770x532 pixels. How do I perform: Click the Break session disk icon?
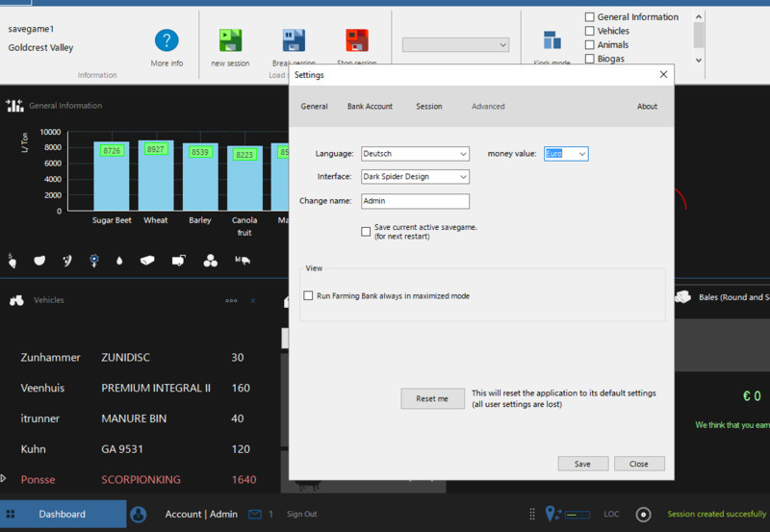[x=293, y=40]
